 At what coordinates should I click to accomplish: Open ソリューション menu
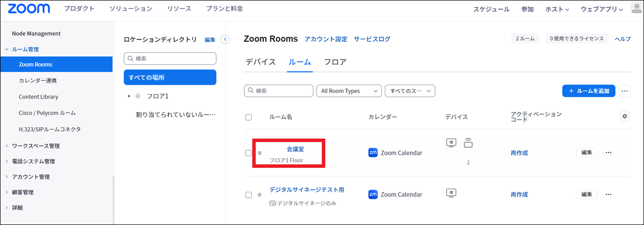coord(131,9)
